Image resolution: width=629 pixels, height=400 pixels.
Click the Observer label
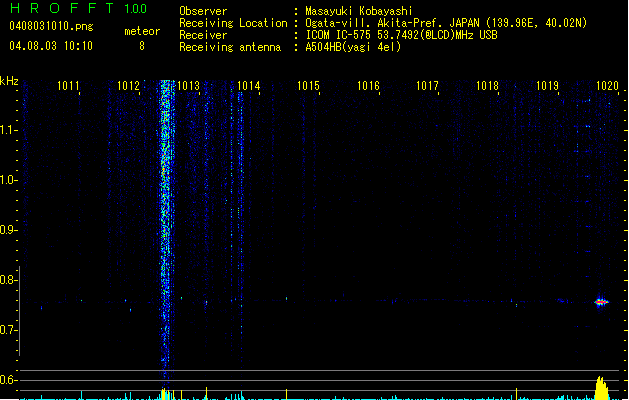coord(203,11)
